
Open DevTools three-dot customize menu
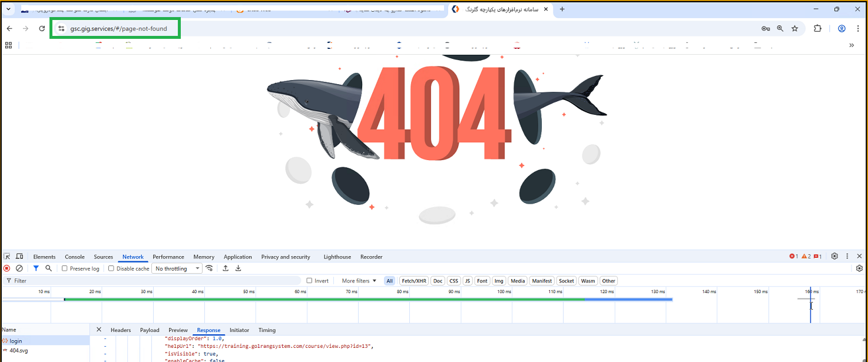tap(847, 257)
